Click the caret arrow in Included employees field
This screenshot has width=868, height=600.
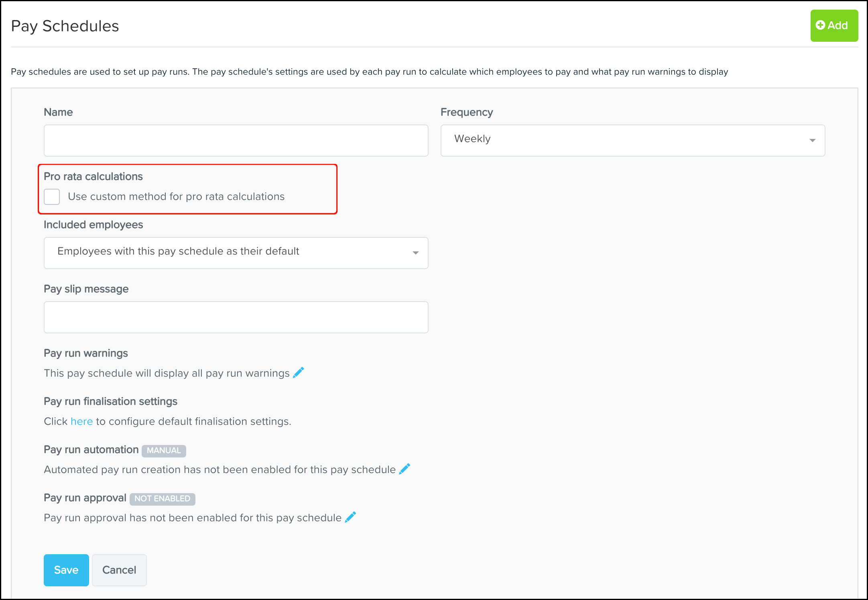(x=415, y=253)
